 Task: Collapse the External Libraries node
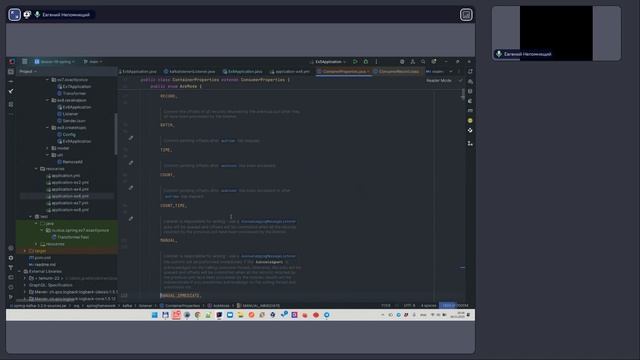coord(19,271)
